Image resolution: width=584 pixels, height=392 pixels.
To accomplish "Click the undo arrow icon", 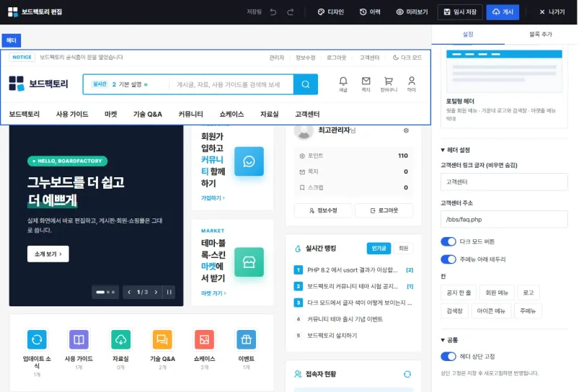I will [273, 12].
